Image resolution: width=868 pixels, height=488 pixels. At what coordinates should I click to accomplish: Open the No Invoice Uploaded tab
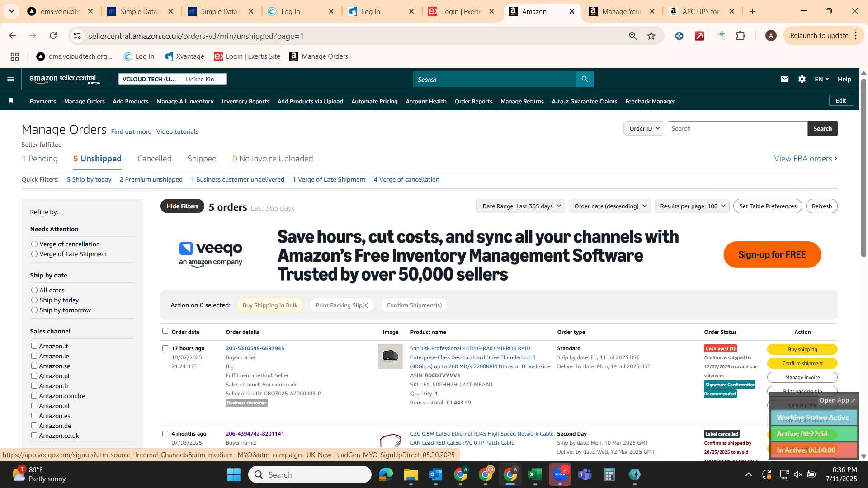coord(273,159)
